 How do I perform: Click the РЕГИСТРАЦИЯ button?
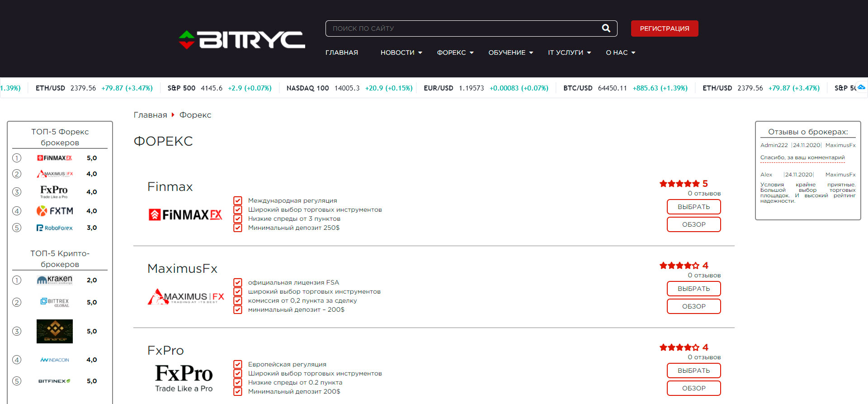[x=665, y=29]
